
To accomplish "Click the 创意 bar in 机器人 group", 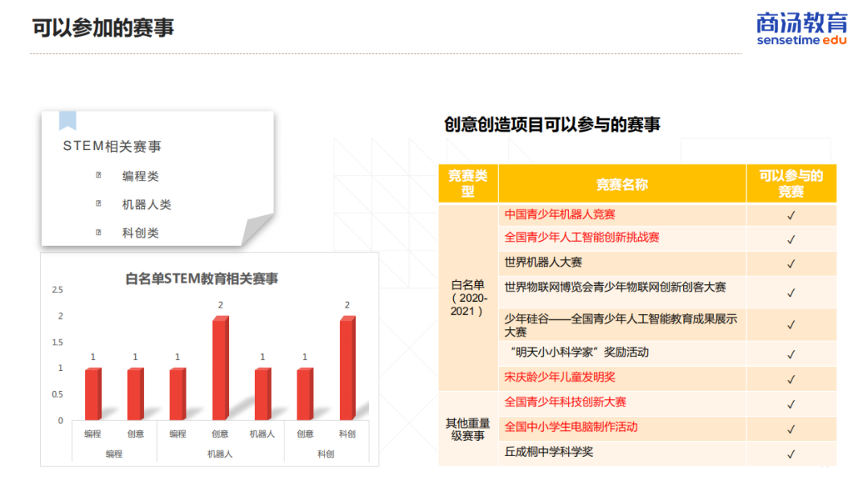I will click(220, 369).
